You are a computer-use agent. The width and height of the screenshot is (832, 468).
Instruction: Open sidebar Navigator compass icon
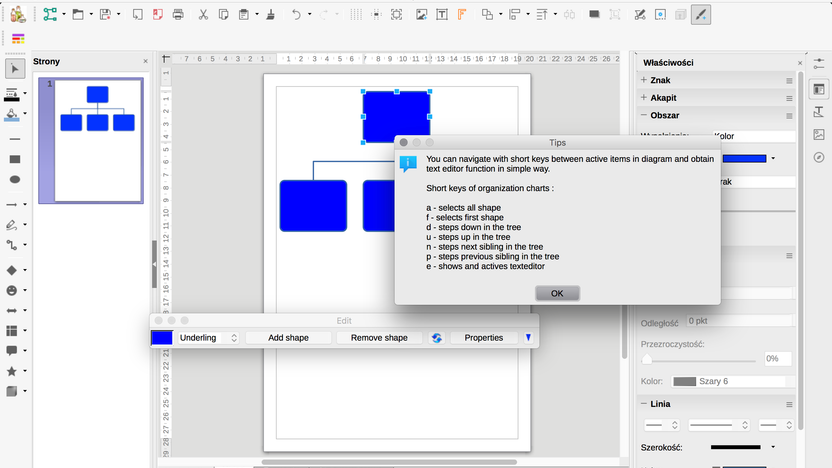(x=819, y=158)
